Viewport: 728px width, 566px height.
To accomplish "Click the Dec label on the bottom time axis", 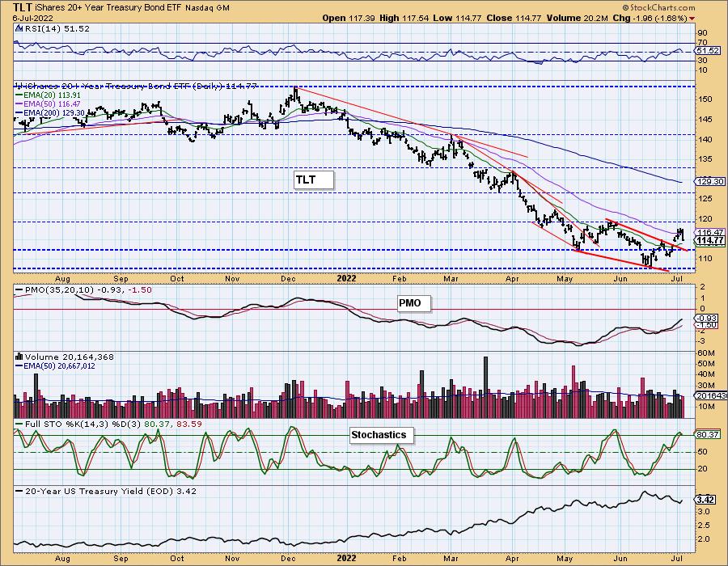I will click(x=288, y=559).
